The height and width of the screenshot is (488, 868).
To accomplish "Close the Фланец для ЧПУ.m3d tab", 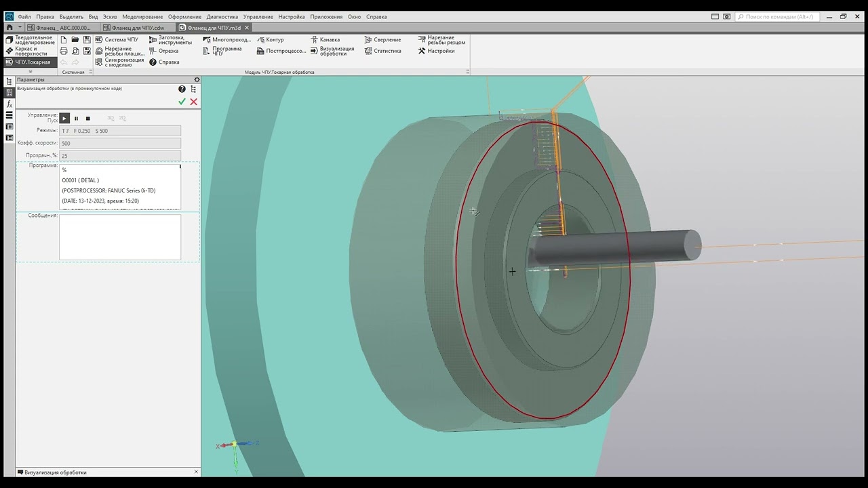I will click(247, 28).
